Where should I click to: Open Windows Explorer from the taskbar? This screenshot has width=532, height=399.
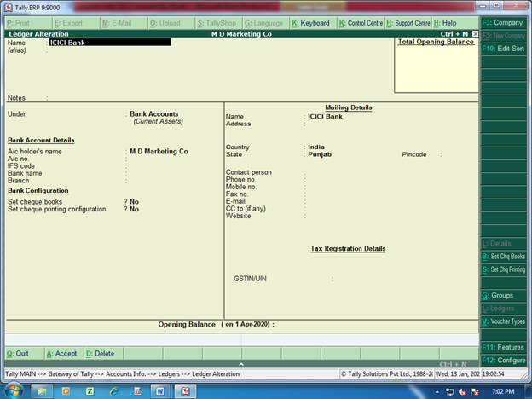(x=42, y=391)
